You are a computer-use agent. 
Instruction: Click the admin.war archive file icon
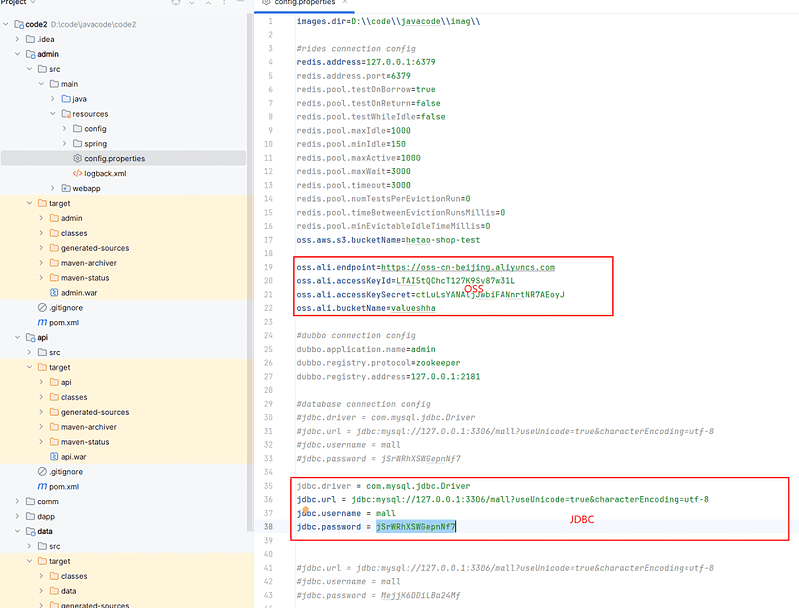(54, 293)
